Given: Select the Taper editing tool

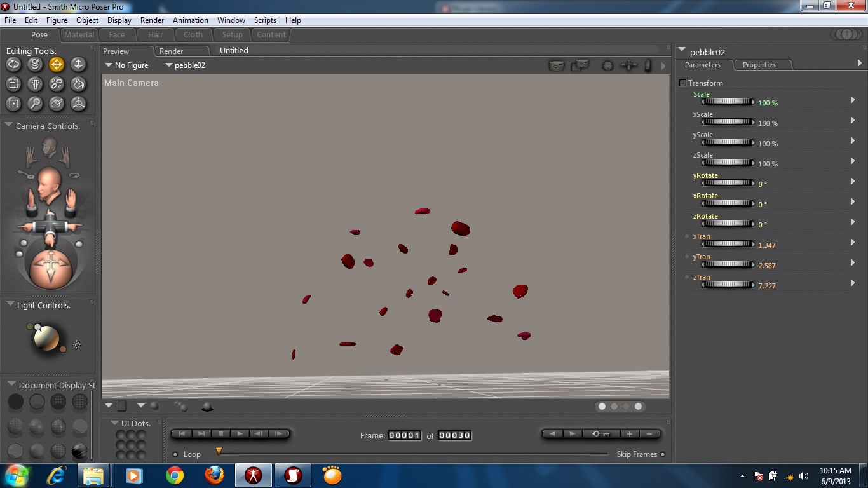Looking at the screenshot, I should [x=35, y=84].
